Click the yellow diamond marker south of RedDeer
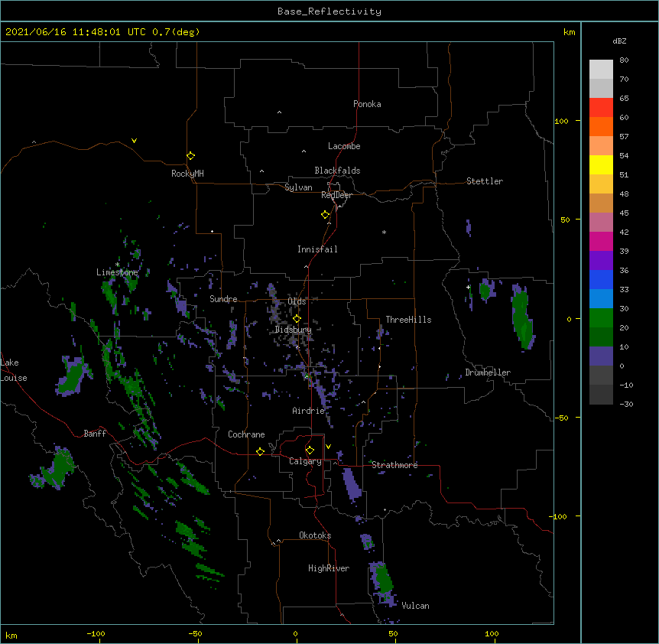 (325, 215)
